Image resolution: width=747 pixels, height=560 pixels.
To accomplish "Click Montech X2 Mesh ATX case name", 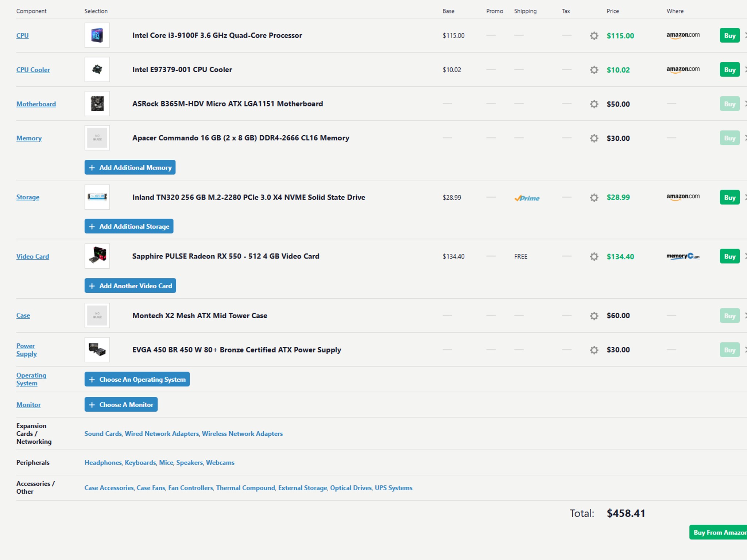I will 200,315.
